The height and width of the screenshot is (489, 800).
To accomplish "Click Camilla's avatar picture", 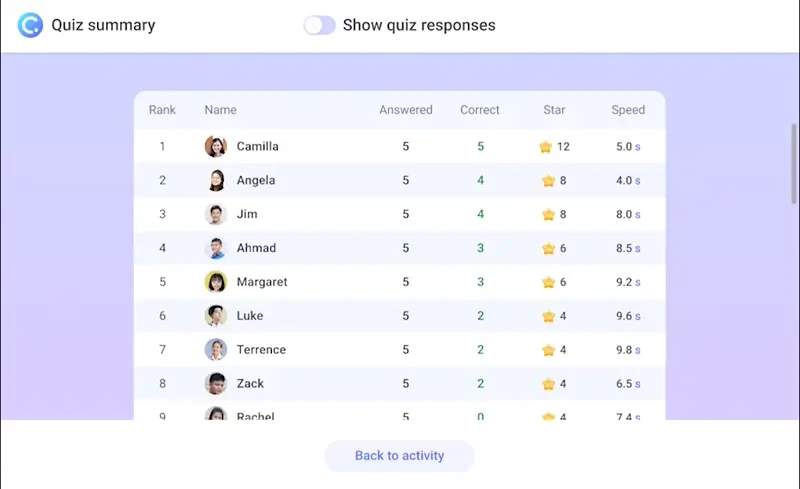I will coord(216,146).
